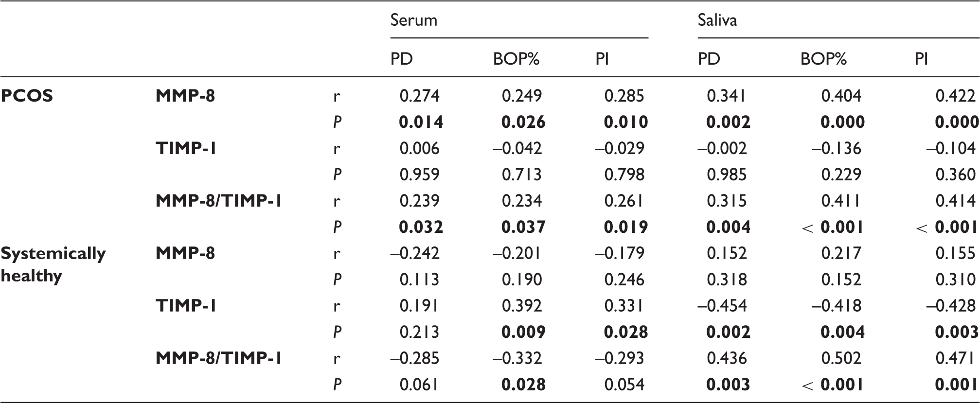Click the 0.061 serum PD P value
Viewport: 980px width, 403px height.
419,385
